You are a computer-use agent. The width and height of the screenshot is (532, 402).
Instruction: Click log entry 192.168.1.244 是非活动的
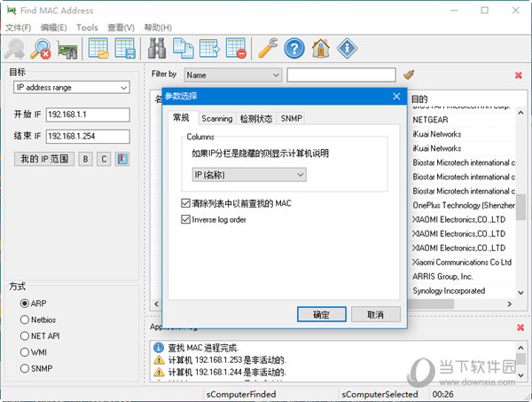click(227, 373)
